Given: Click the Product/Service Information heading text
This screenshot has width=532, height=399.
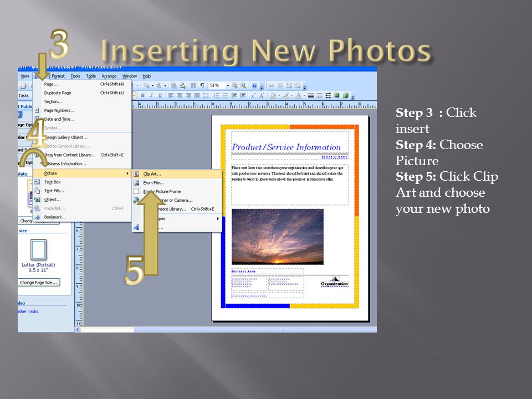Looking at the screenshot, I should coord(286,147).
